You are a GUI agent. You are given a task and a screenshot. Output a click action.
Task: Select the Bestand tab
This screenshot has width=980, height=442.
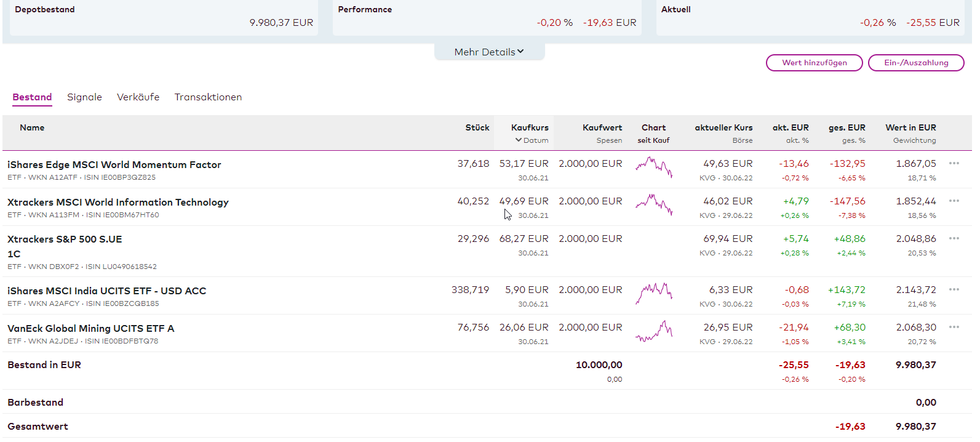point(32,97)
